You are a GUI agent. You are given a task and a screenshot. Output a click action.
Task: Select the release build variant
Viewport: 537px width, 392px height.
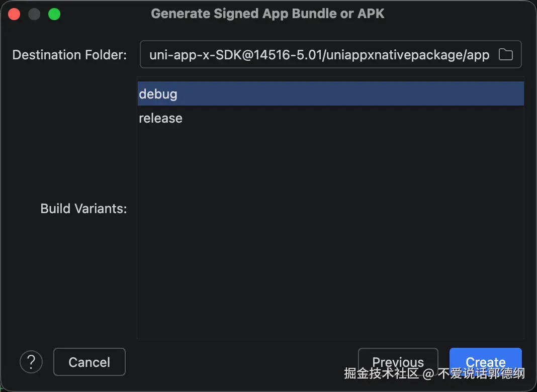pos(330,118)
